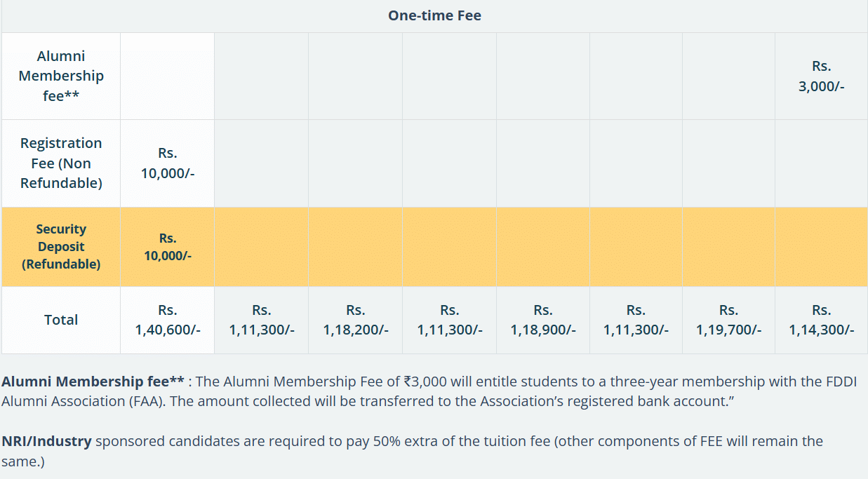This screenshot has width=868, height=479.
Task: Select the Security Deposit (Refundable) row label
Action: 61,247
